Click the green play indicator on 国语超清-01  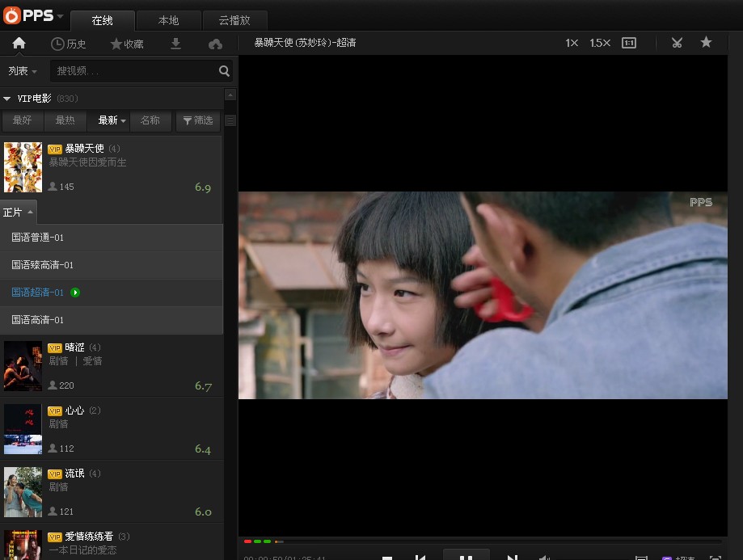75,293
